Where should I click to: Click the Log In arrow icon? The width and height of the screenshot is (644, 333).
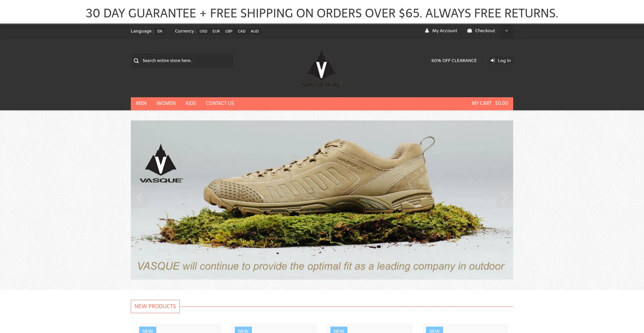click(x=493, y=60)
